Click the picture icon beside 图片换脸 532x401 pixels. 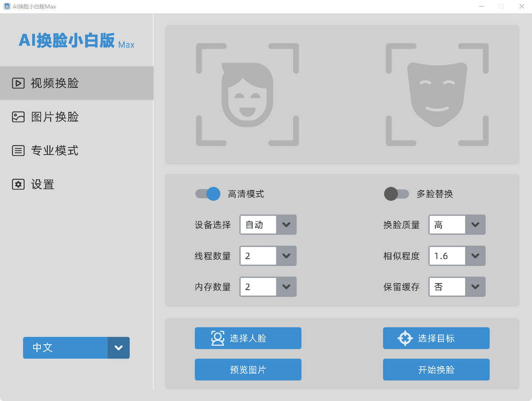click(18, 117)
